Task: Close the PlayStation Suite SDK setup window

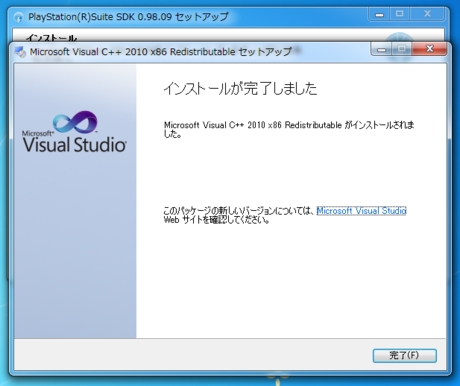Action: [x=427, y=14]
